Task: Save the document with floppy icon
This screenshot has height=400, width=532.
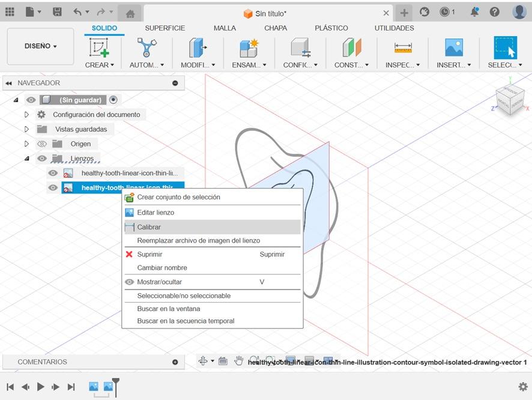Action: [57, 12]
